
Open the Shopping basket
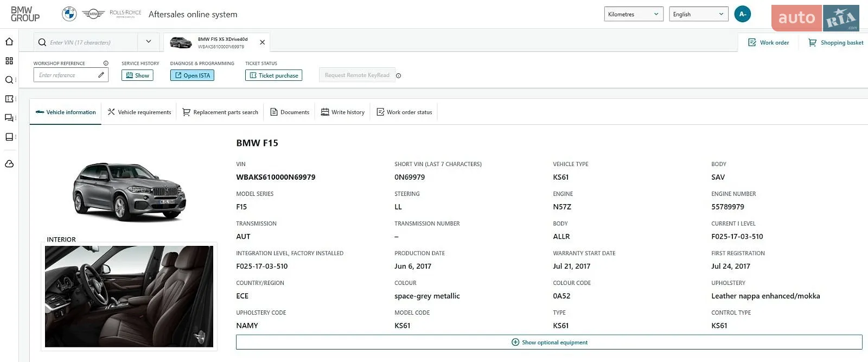click(x=836, y=42)
